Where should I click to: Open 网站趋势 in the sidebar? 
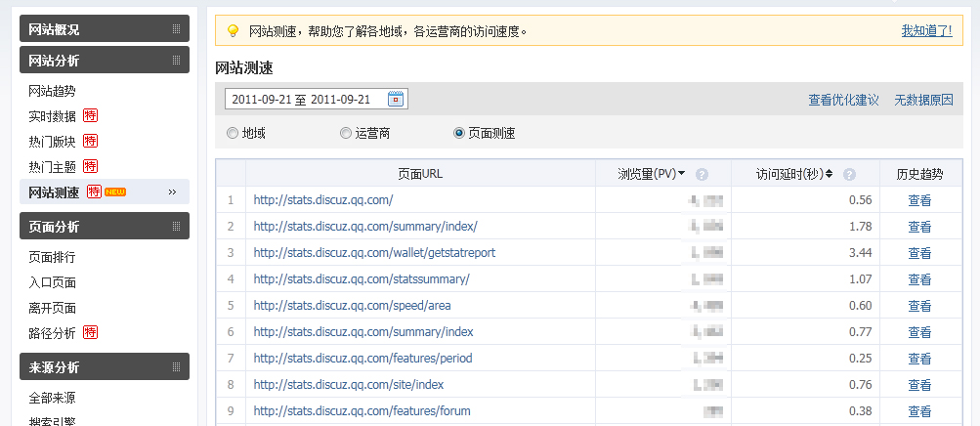(x=53, y=91)
